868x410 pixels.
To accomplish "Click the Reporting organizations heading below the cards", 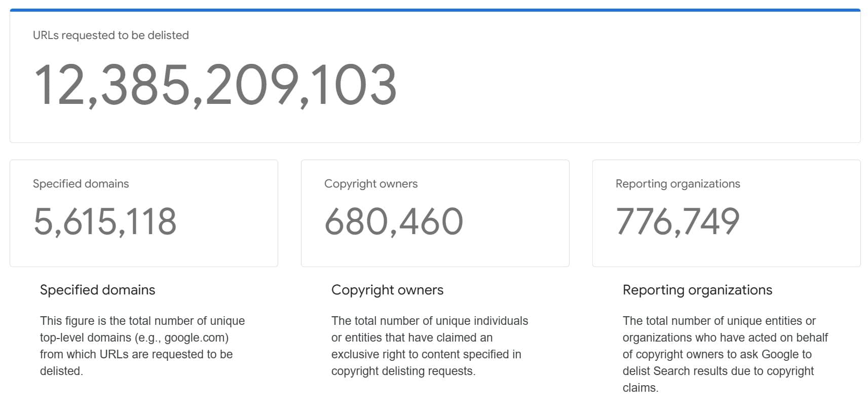I will pyautogui.click(x=697, y=290).
